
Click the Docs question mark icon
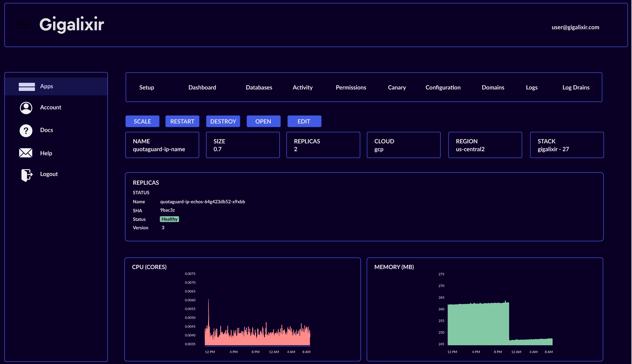point(26,130)
